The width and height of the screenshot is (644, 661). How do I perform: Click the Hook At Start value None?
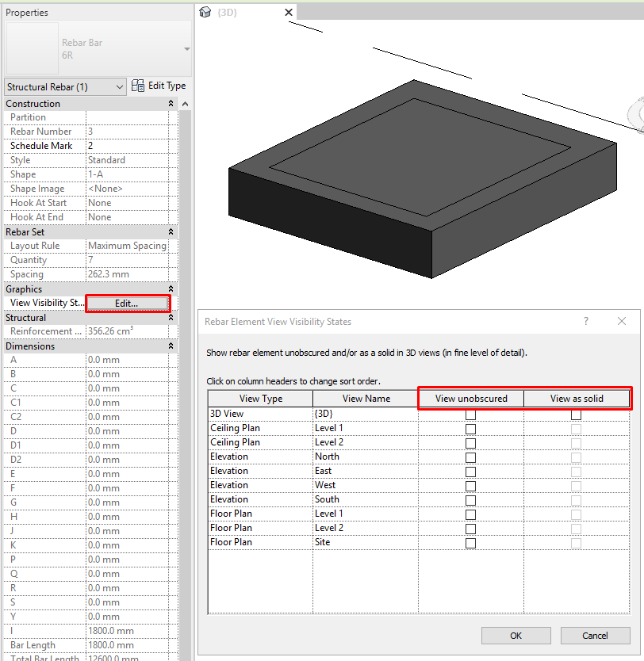point(127,203)
